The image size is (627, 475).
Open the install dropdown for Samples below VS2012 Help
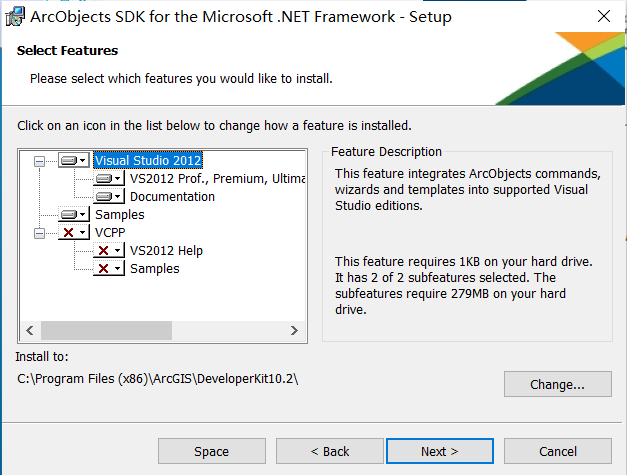(109, 268)
